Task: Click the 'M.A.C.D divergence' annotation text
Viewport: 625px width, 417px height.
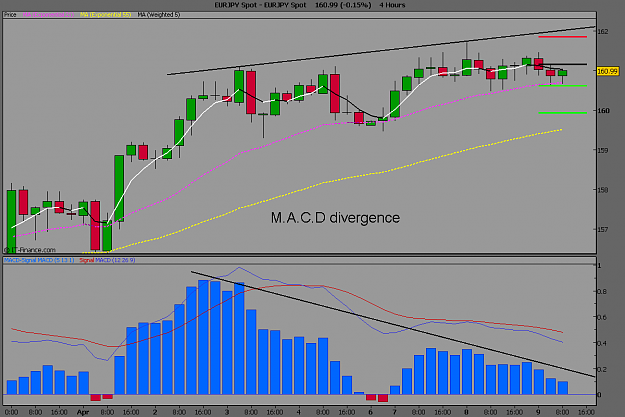Action: [335, 218]
